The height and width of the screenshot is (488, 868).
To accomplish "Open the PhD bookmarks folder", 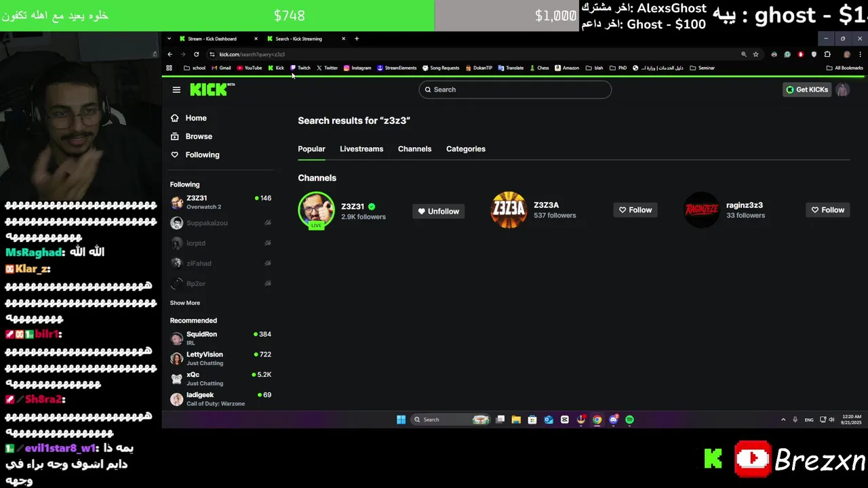I will tap(618, 68).
